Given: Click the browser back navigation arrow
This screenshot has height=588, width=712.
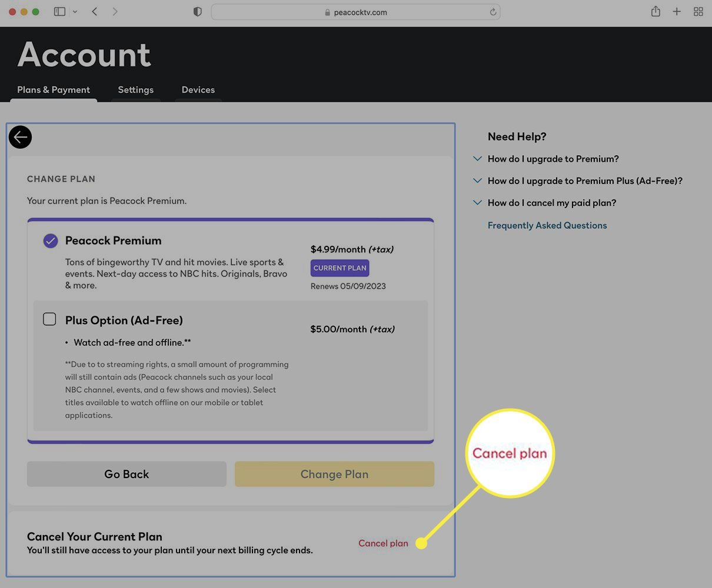Looking at the screenshot, I should 94,11.
